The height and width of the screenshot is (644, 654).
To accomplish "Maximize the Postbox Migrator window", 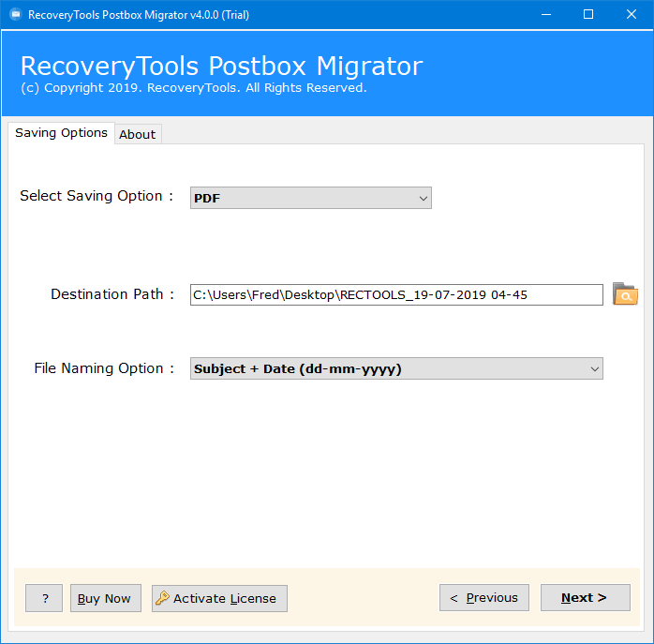I will 588,15.
